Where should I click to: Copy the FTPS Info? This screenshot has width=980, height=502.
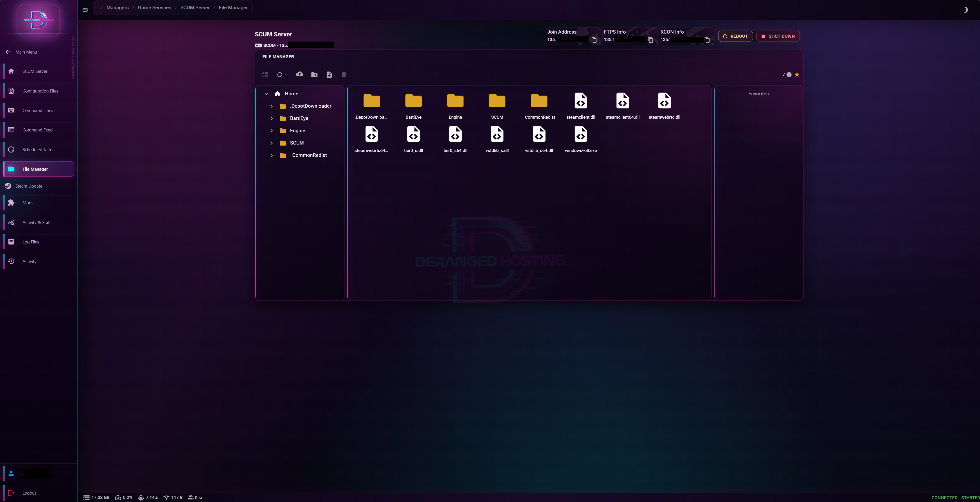coord(650,40)
